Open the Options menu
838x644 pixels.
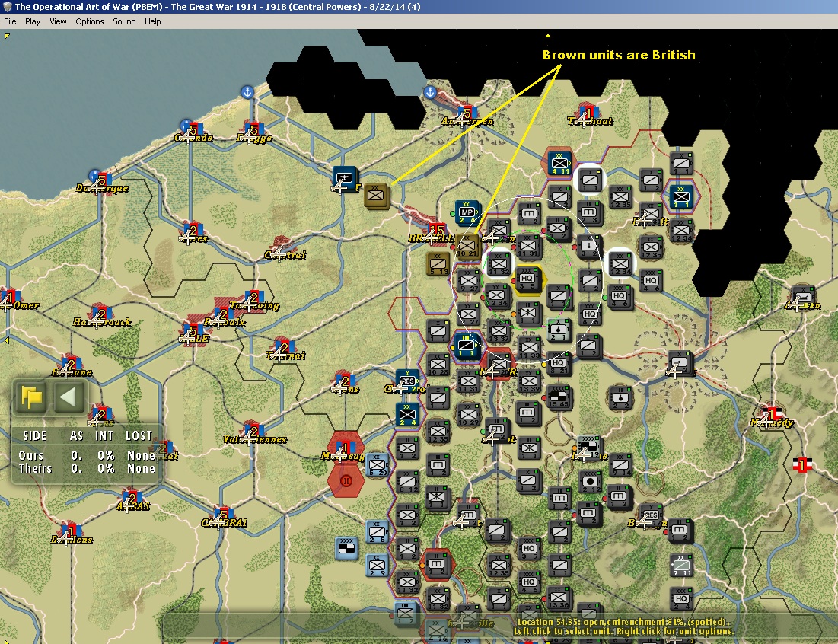(x=89, y=21)
